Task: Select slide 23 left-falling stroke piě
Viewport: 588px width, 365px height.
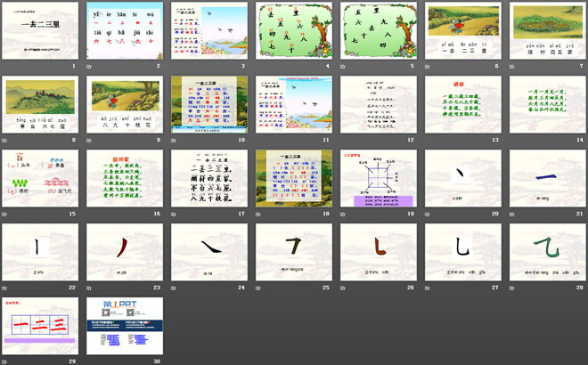Action: [x=125, y=252]
